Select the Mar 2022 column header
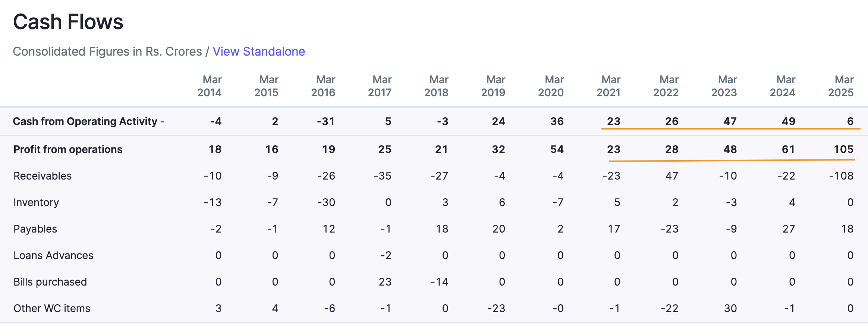This screenshot has height=324, width=868. click(666, 86)
